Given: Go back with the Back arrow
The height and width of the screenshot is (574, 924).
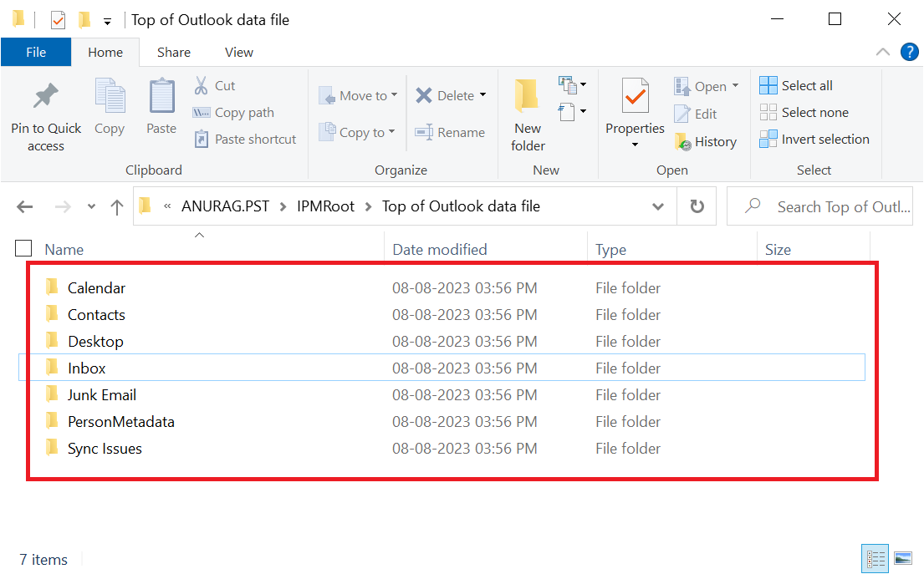Looking at the screenshot, I should coord(25,206).
